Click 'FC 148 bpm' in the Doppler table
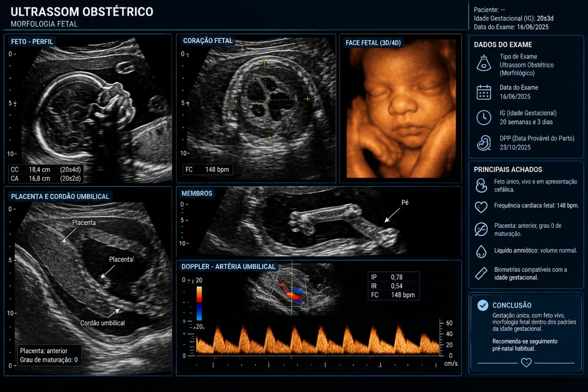Image resolution: width=588 pixels, height=392 pixels. click(x=393, y=295)
